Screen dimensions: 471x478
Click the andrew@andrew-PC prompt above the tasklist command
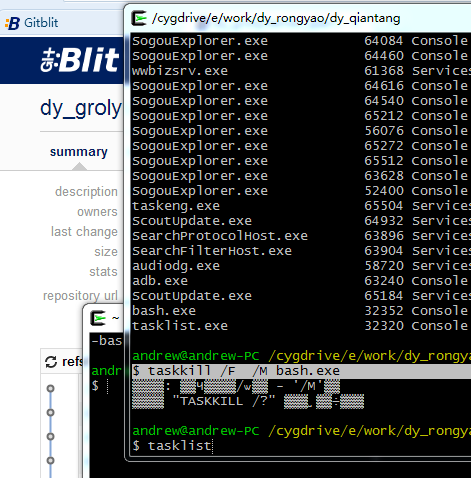(x=196, y=431)
